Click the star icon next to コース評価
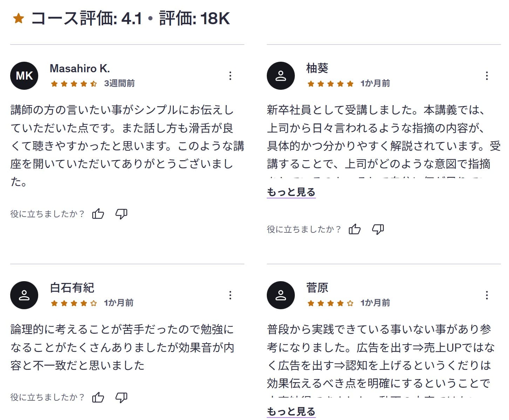 tap(18, 18)
